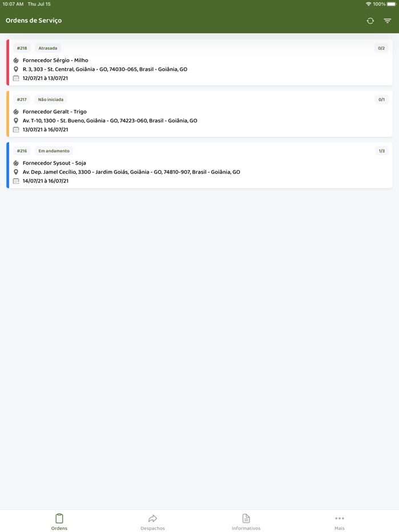This screenshot has height=532, width=399.
Task: Click calendar icon on order #217
Action: [x=16, y=130]
